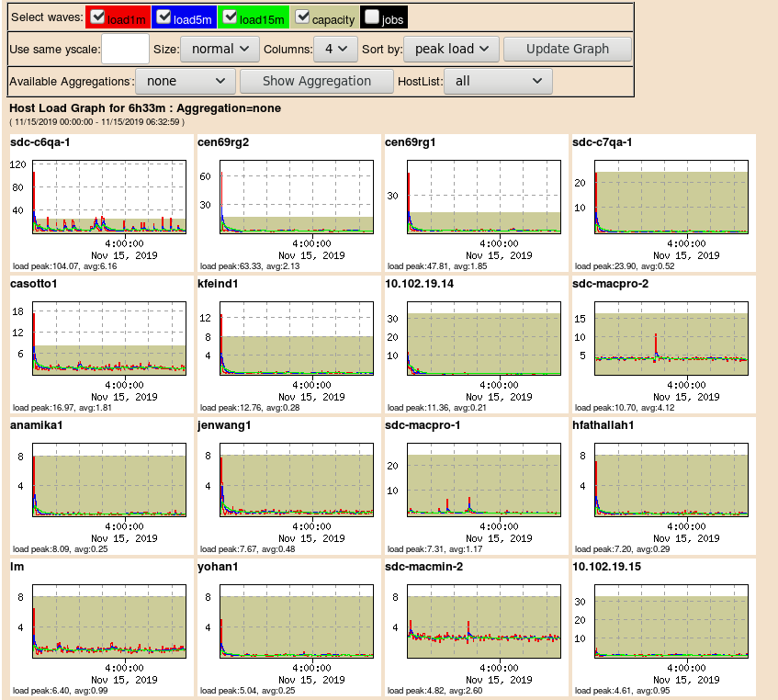Open the Available Aggregations dropdown
Viewport: 778px width, 700px height.
coord(185,81)
